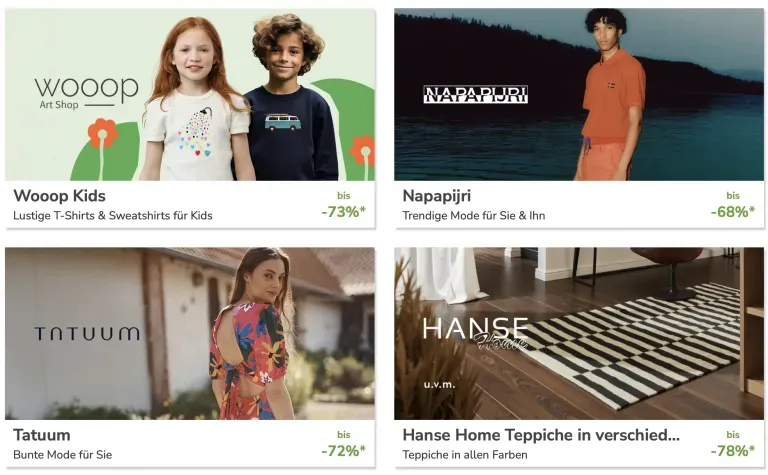Click the Napapijri brand logo

[475, 95]
